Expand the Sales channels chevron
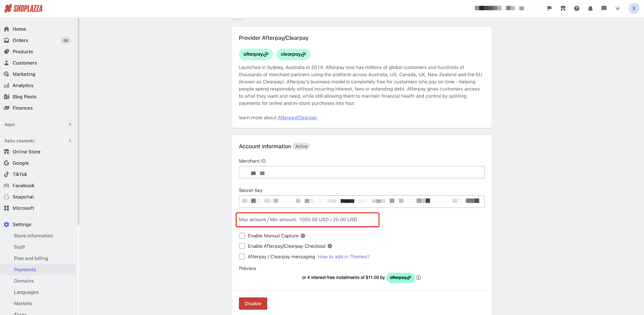 coord(70,141)
